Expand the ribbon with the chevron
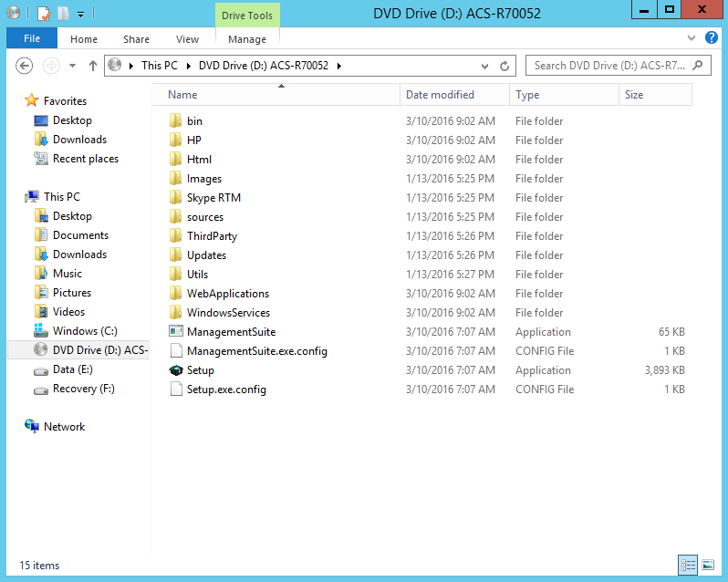The image size is (728, 582). (x=692, y=38)
